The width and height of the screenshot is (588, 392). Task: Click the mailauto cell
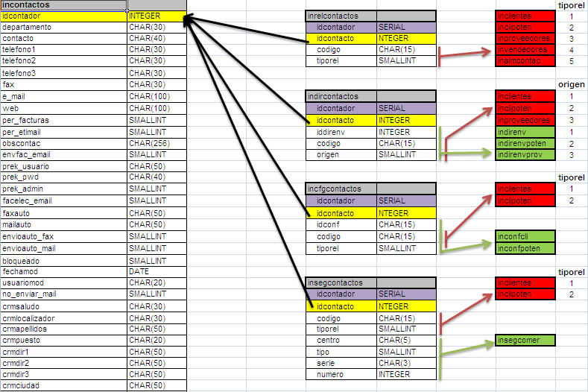point(63,225)
